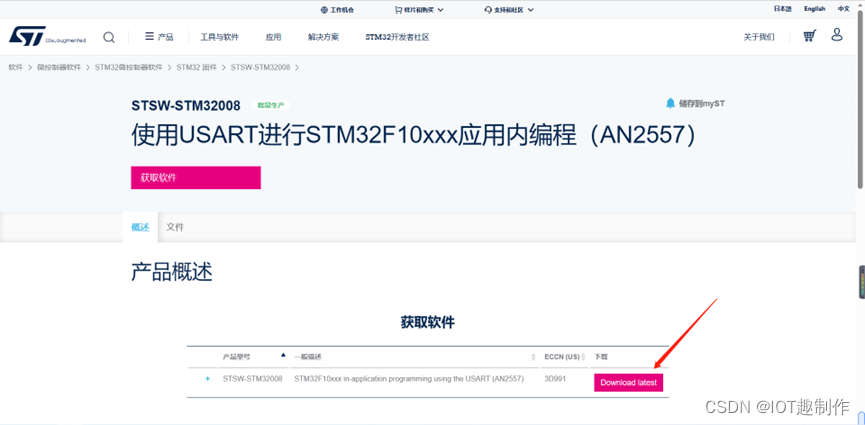Go to STM32 固件 breadcrumb
The height and width of the screenshot is (425, 865).
[196, 67]
